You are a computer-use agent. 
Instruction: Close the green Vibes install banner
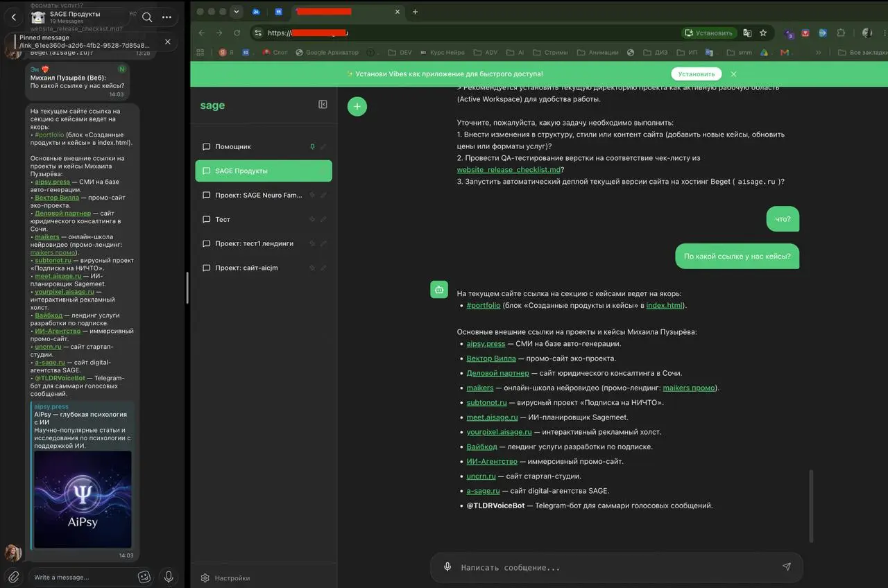tap(733, 73)
